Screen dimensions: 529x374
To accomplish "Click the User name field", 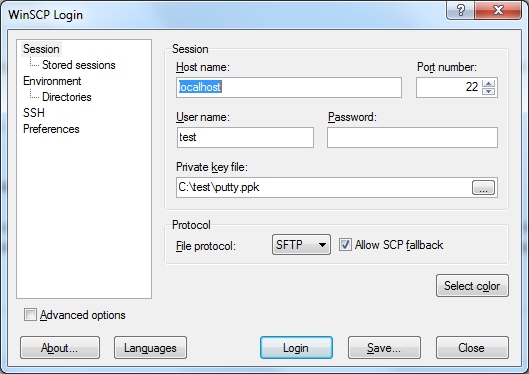I will click(245, 137).
